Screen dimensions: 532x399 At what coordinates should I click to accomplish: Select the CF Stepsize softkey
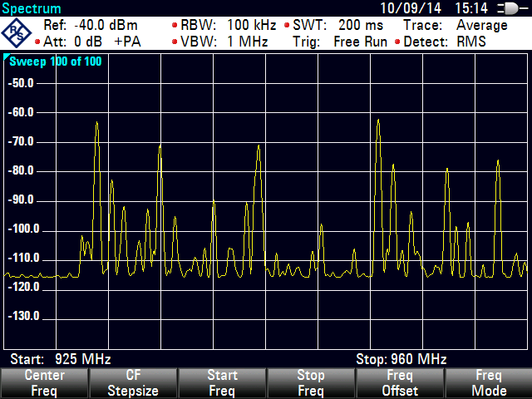click(x=133, y=383)
